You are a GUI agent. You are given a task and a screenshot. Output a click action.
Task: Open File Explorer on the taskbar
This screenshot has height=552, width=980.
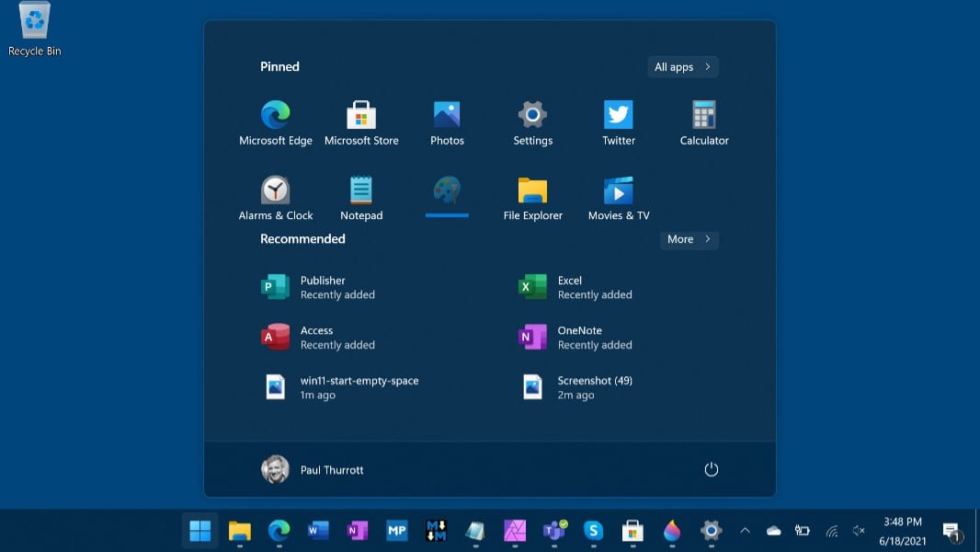coord(239,531)
